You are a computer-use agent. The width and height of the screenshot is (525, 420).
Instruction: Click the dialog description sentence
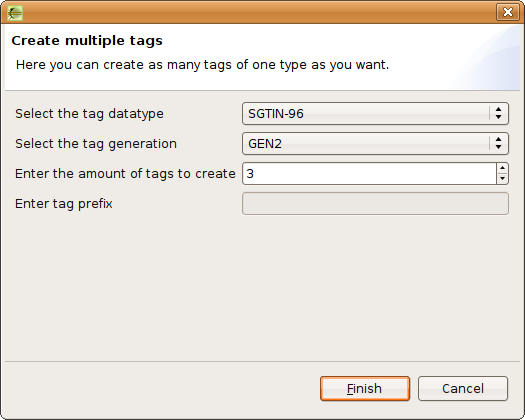pos(202,65)
